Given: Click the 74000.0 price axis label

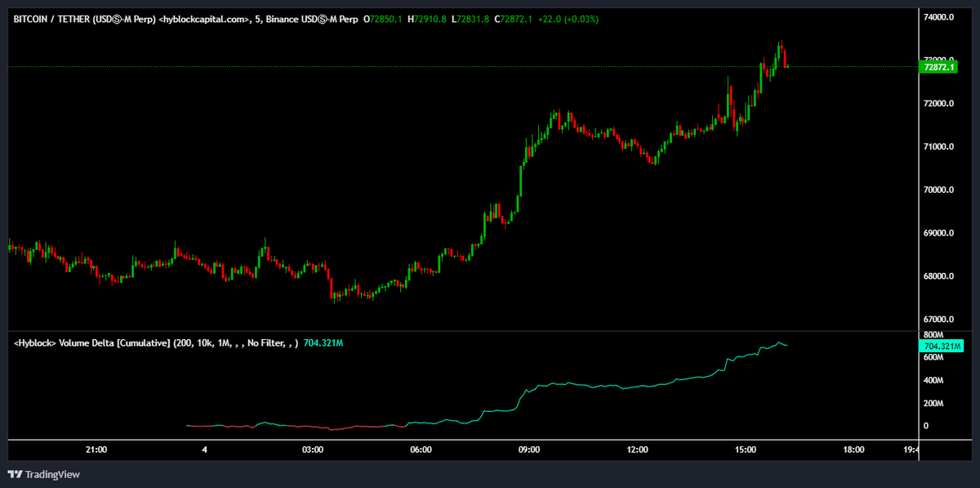Looking at the screenshot, I should coord(938,17).
